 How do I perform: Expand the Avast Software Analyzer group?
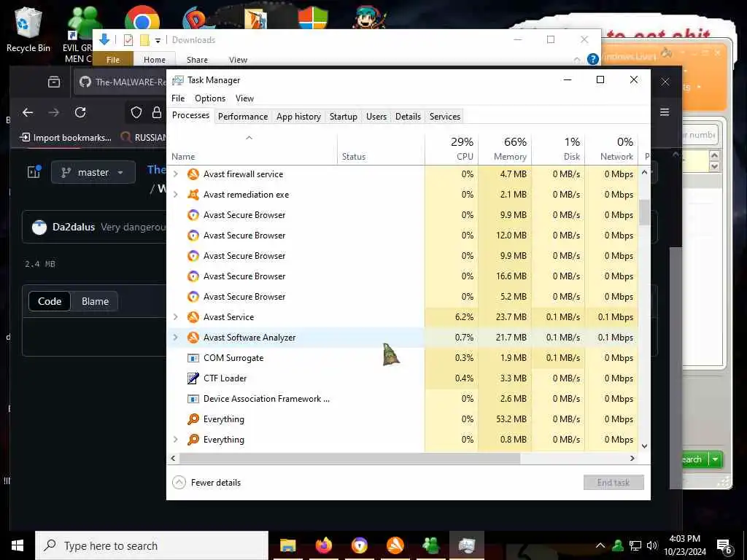point(176,338)
